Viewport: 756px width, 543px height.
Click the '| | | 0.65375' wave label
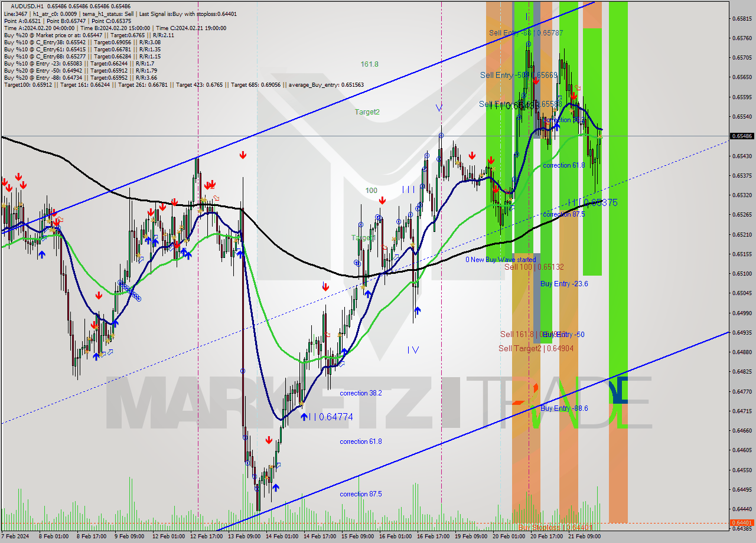click(x=592, y=202)
